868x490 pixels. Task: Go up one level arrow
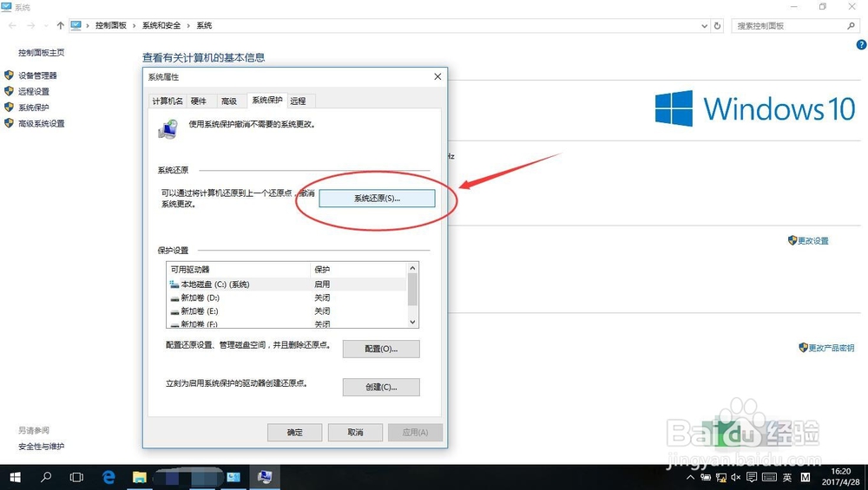(x=61, y=25)
